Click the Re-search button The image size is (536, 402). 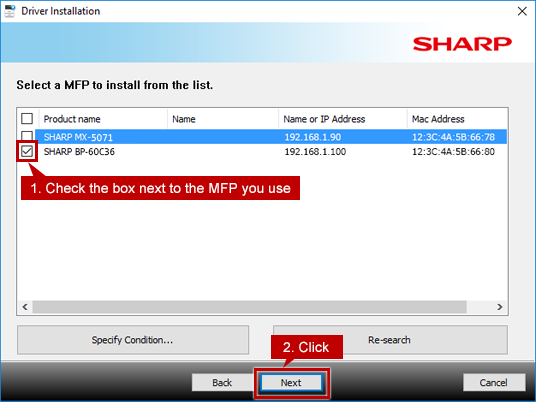[x=390, y=340]
